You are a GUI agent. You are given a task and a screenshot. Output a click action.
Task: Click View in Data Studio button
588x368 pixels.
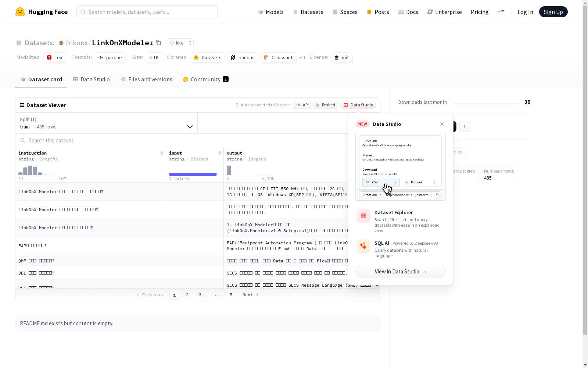coord(401,272)
